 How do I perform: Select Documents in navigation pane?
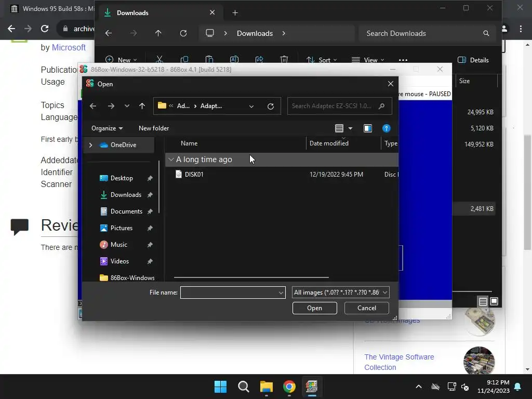(126, 211)
